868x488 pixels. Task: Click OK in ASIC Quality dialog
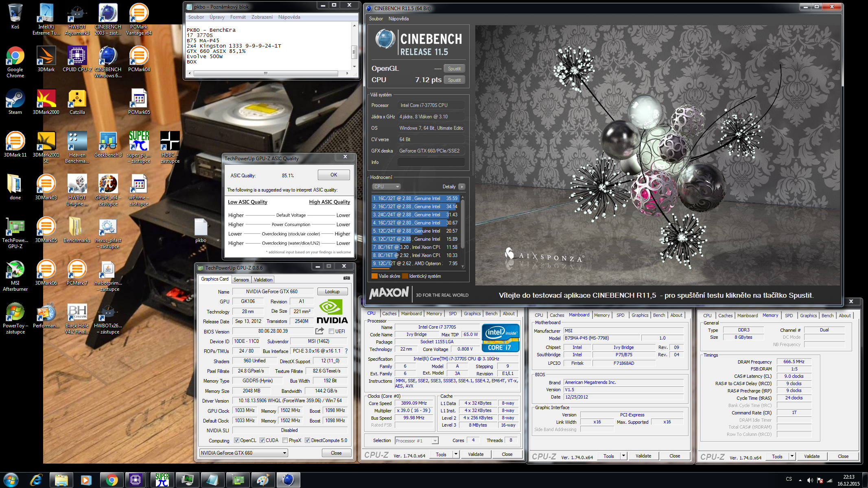coord(334,175)
